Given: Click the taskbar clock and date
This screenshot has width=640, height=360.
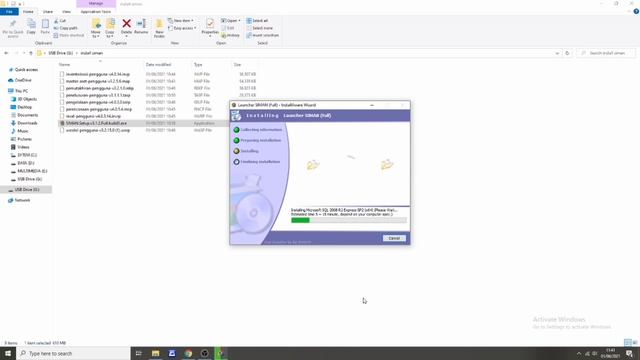Looking at the screenshot, I should click(x=610, y=353).
